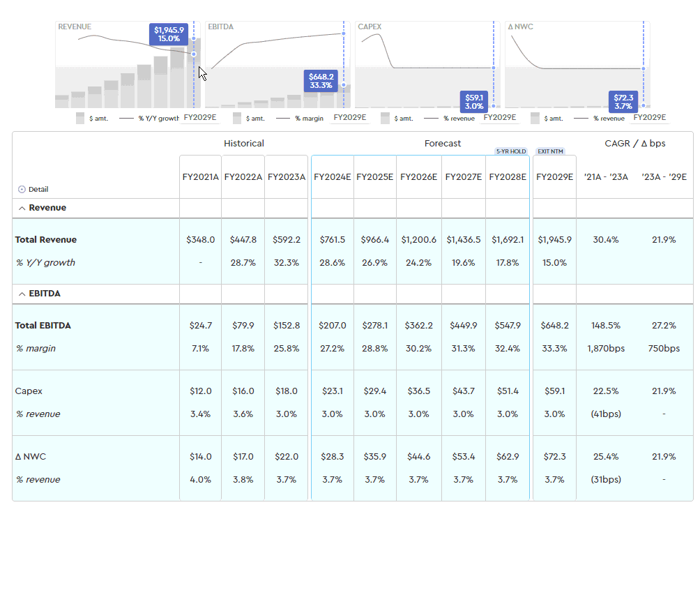
Task: Click the EXIT NTM badge
Action: point(550,151)
